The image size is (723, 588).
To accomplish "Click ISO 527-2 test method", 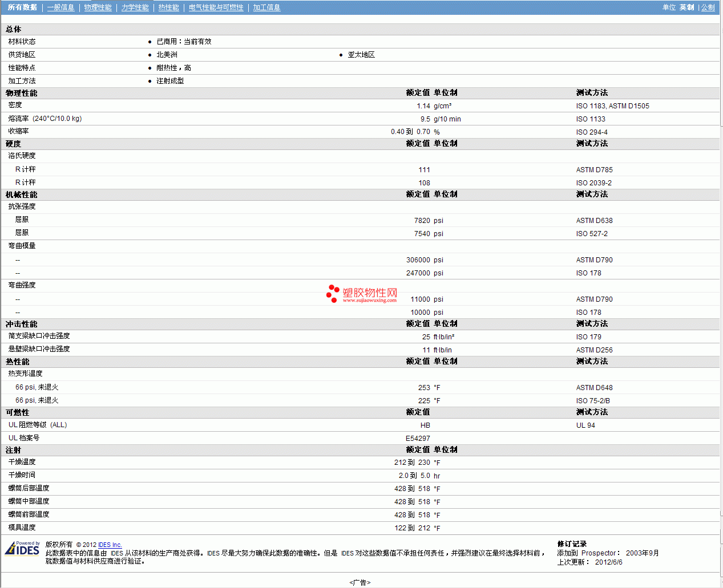I will [x=592, y=234].
